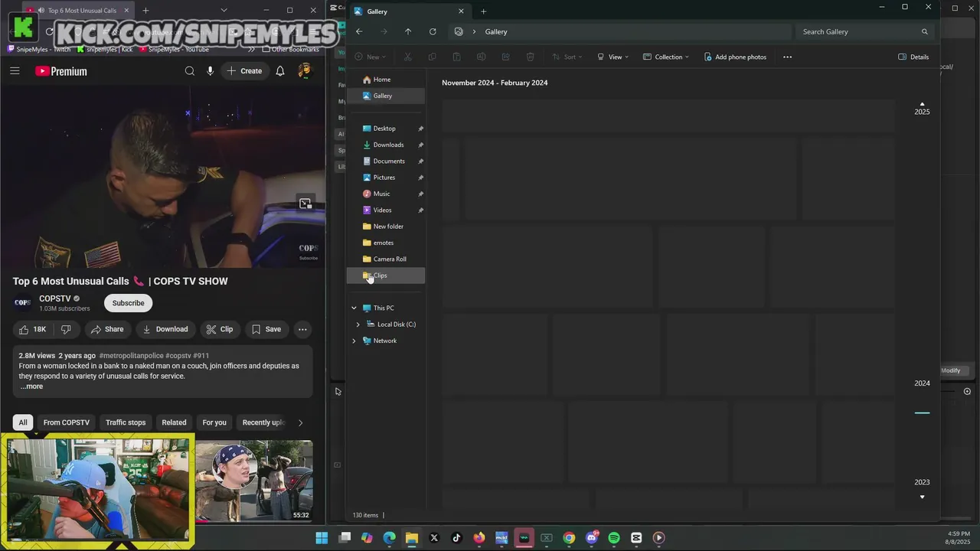Viewport: 980px width, 551px height.
Task: Click the YouTube Create button
Action: [x=244, y=71]
